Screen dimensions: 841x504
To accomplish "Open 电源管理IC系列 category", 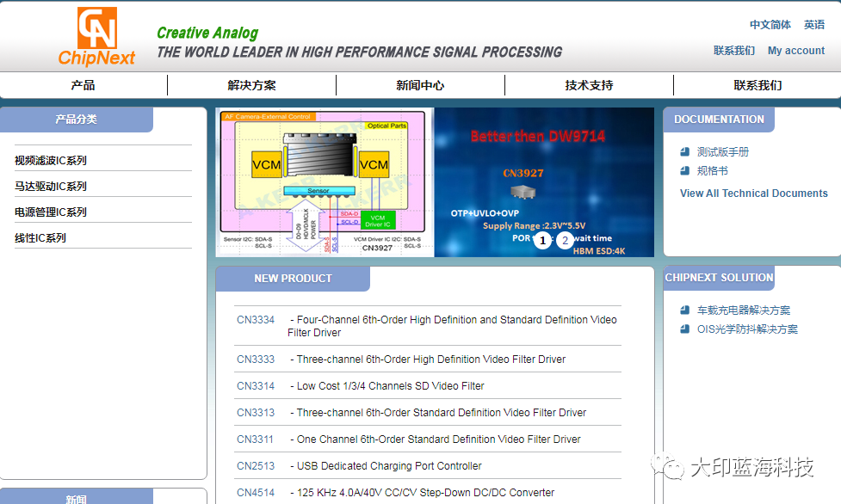I will [x=51, y=212].
